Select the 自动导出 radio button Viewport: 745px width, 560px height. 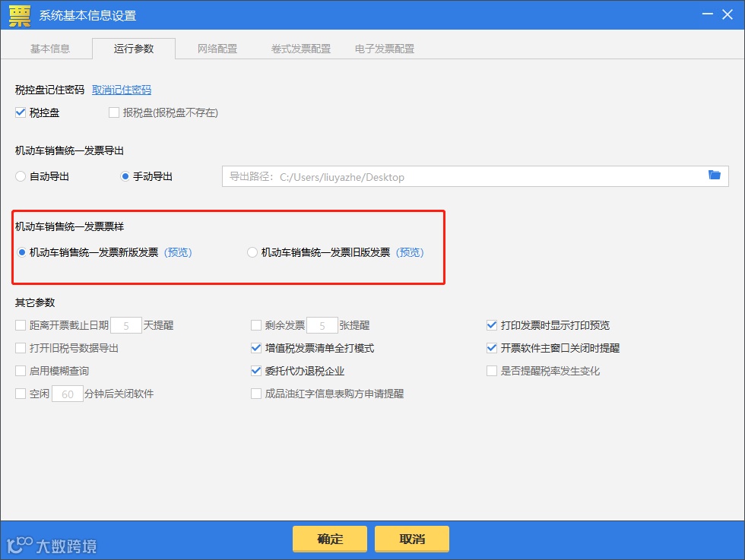[21, 176]
